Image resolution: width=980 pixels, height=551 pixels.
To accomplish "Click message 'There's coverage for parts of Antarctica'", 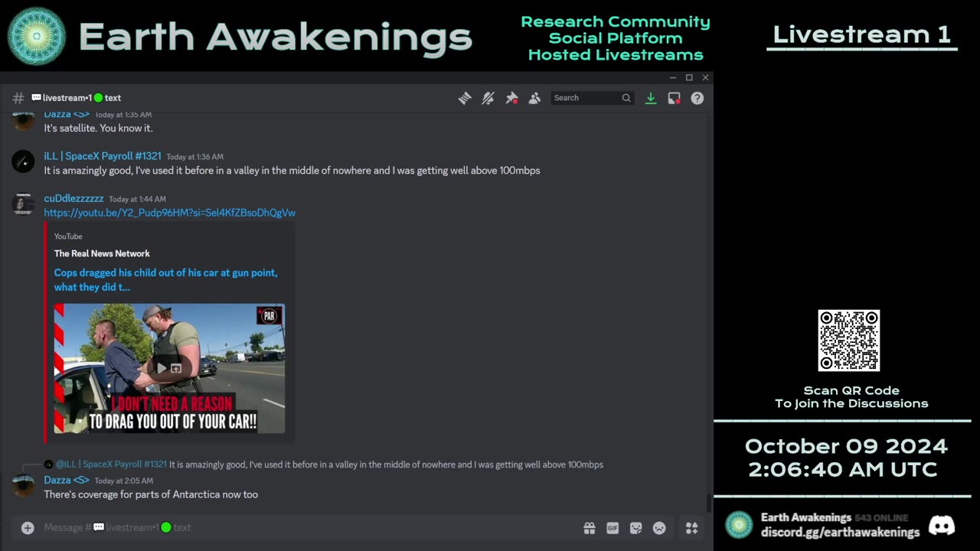I will (151, 494).
